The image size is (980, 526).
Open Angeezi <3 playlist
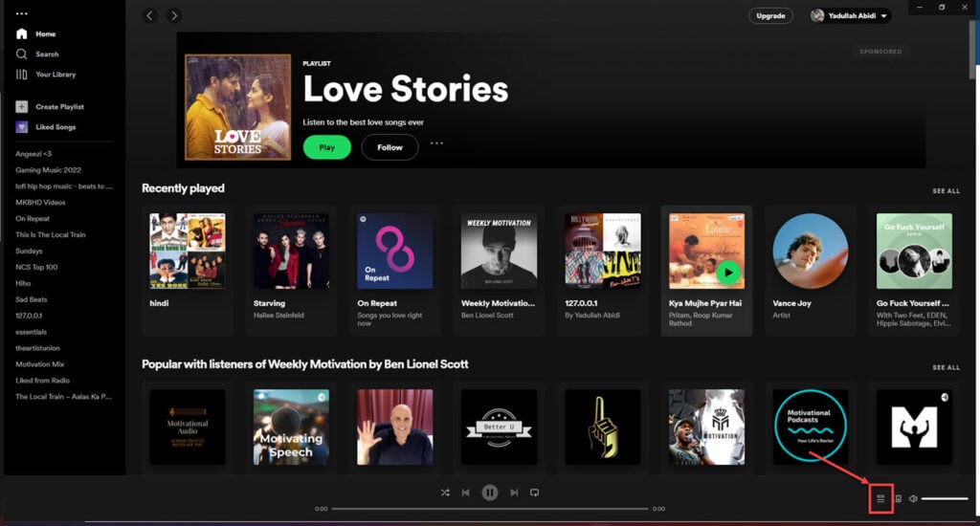click(33, 154)
